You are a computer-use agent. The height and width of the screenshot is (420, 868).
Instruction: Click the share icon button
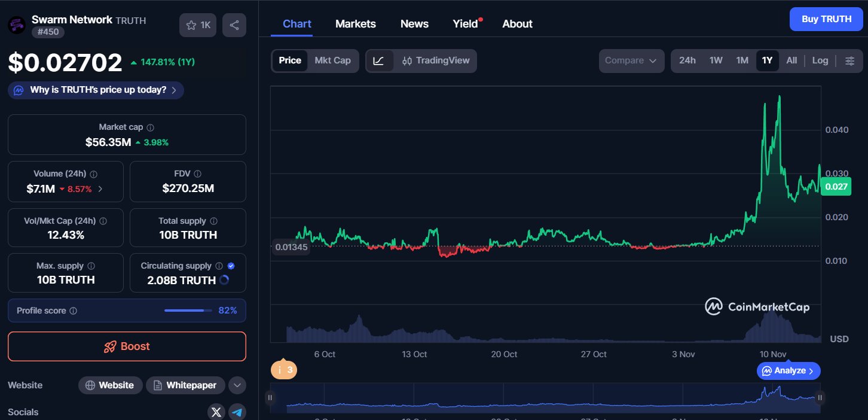[234, 25]
